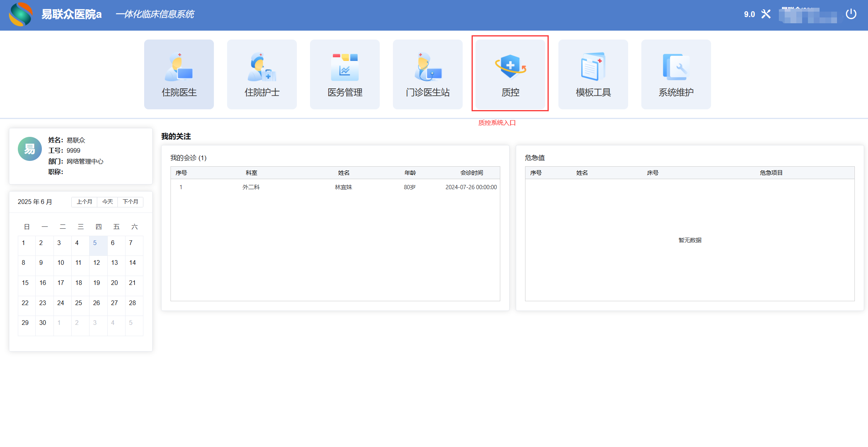Screen dimensions: 868x447
Task: Click the 危急项目 column header
Action: point(771,173)
